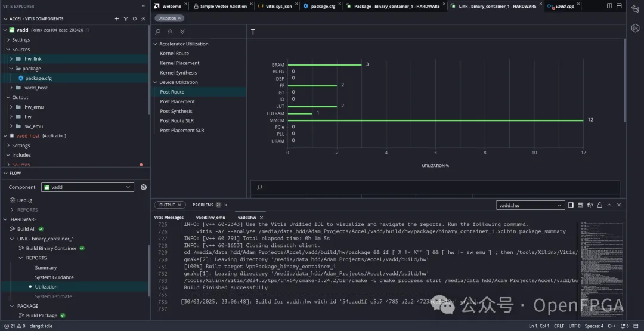Click the Debug bug icon in Flow
Viewport: 644px width, 331px height.
coord(13,200)
